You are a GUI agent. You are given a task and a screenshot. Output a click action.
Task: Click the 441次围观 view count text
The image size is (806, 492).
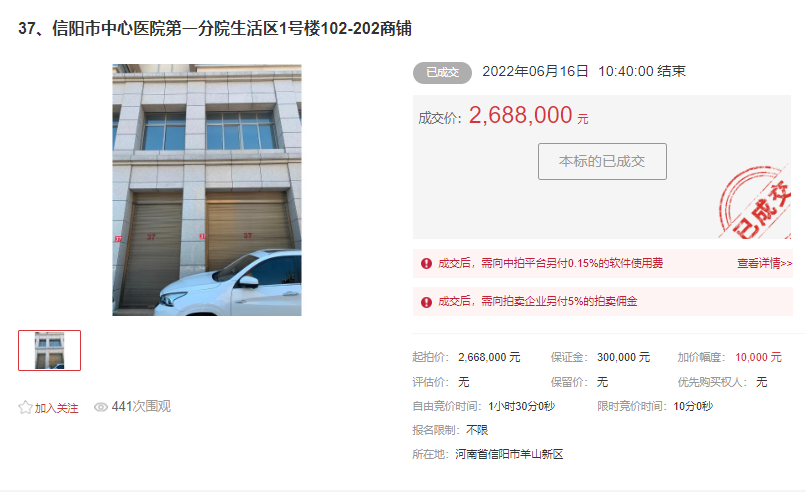coord(141,407)
